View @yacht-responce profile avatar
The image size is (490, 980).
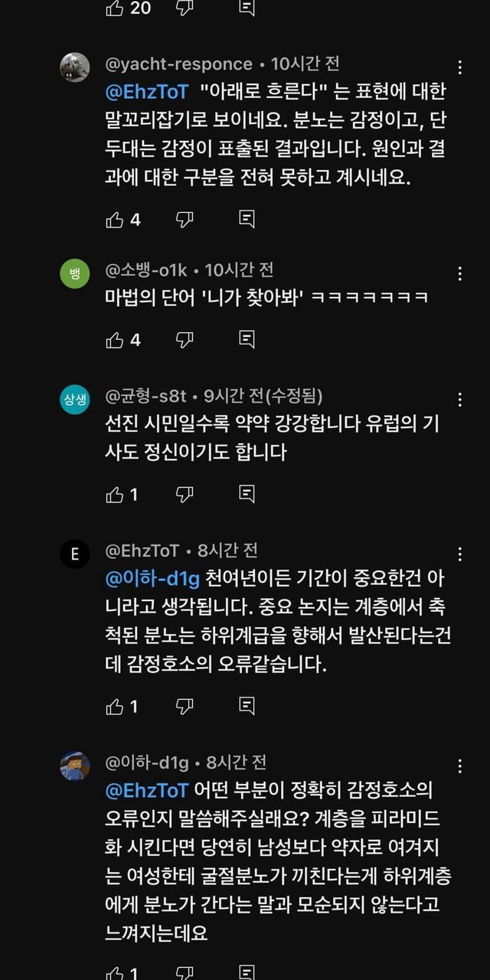pyautogui.click(x=74, y=67)
